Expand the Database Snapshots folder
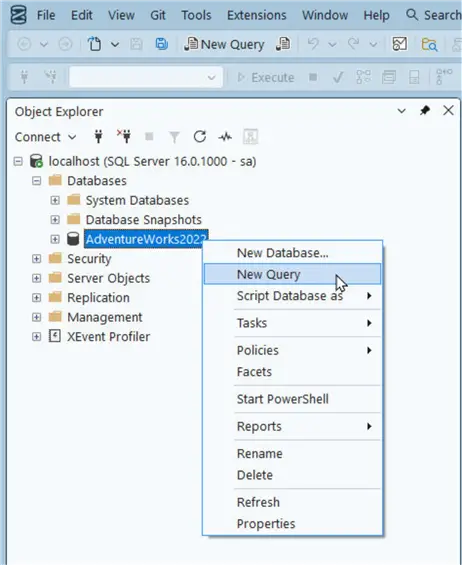The height and width of the screenshot is (565, 462). point(55,219)
